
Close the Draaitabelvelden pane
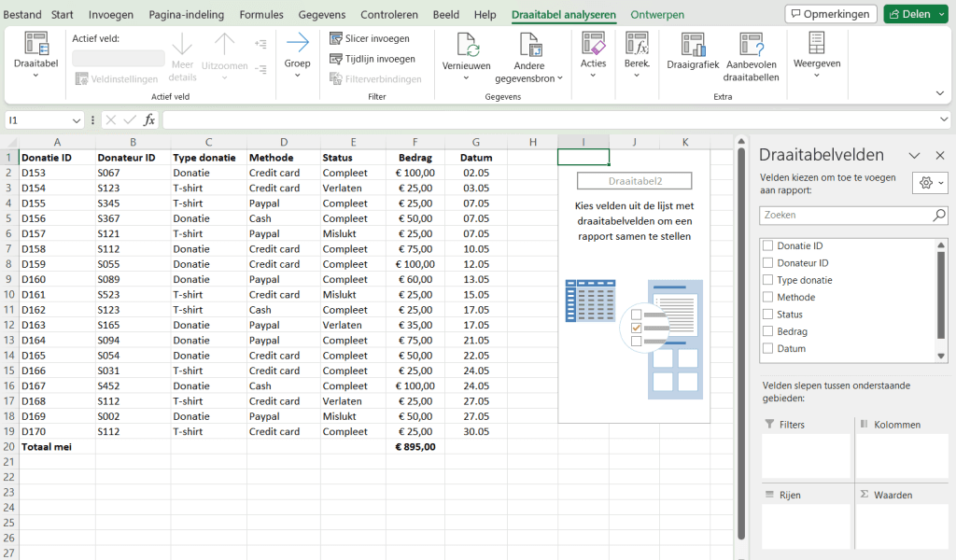[940, 156]
